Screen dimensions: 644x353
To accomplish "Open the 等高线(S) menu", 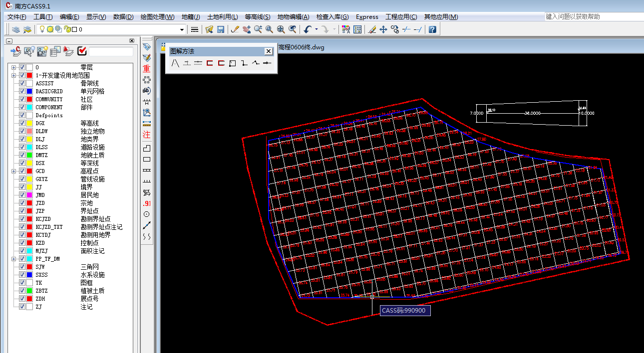I will [x=258, y=16].
